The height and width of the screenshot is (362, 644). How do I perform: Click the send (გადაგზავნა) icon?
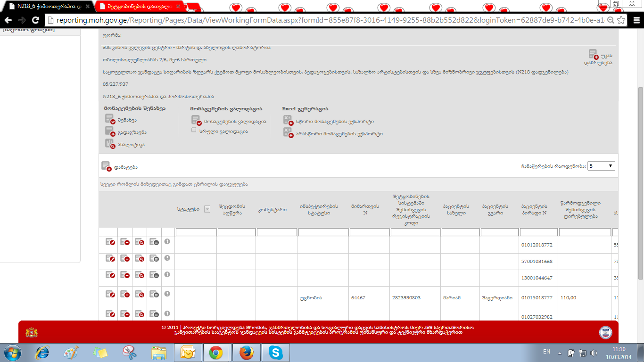[x=110, y=132]
